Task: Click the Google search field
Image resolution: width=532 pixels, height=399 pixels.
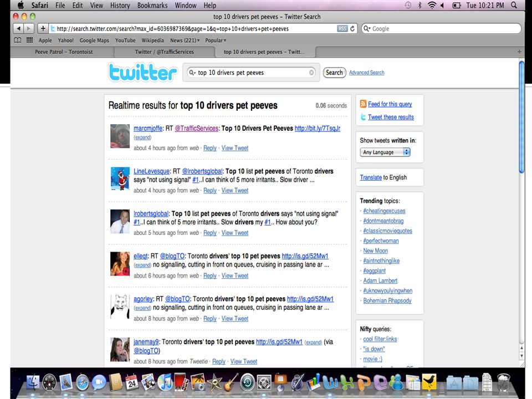Action: [x=441, y=28]
